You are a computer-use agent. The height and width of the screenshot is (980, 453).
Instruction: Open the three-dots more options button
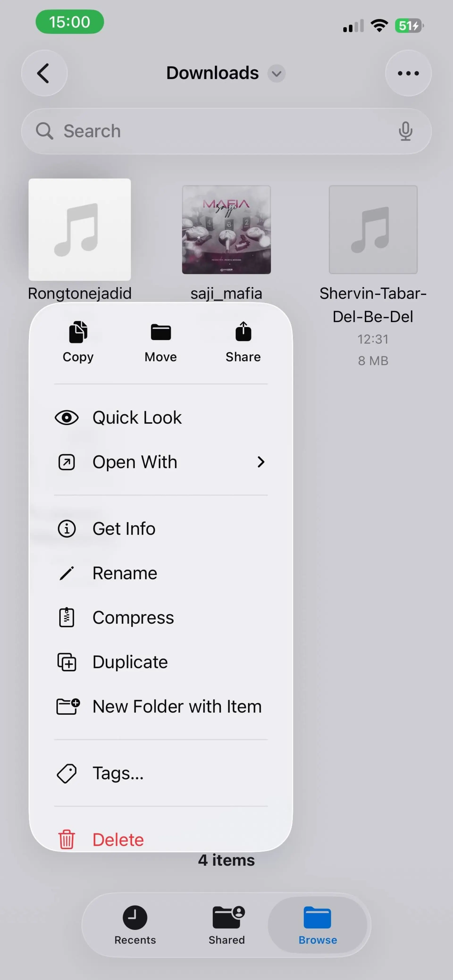click(x=408, y=73)
